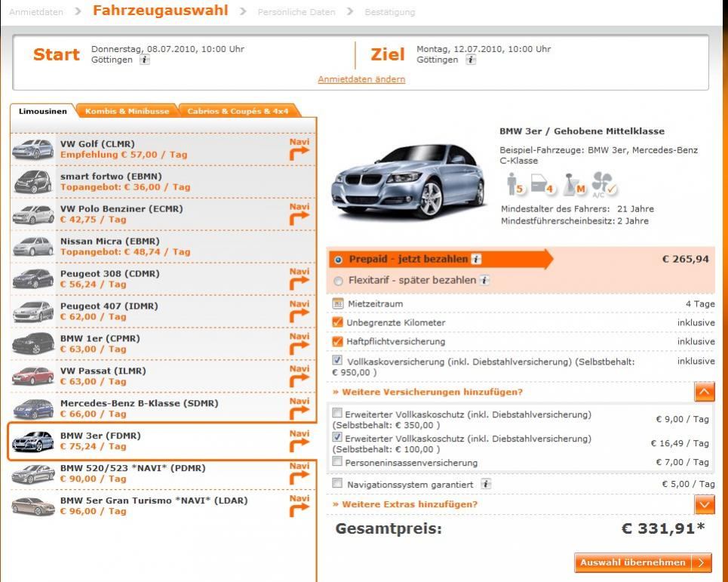Image resolution: width=728 pixels, height=582 pixels.
Task: Uncheck Erweiterter Vollkaskoschutz Selbstbehalt € 100,00 checkbox
Action: 337,437
